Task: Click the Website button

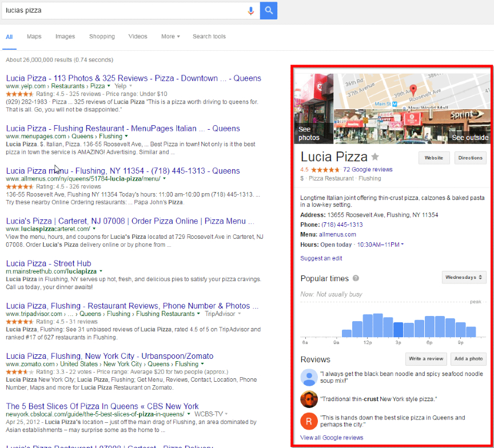Action: [434, 158]
